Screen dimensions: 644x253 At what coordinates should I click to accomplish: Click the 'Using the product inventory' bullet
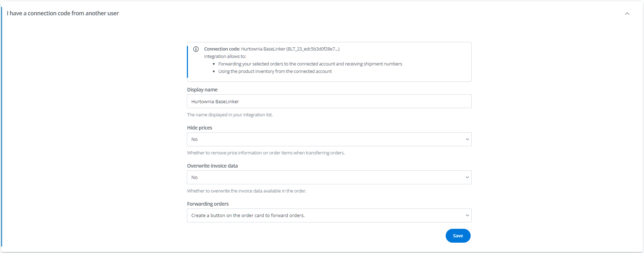275,72
